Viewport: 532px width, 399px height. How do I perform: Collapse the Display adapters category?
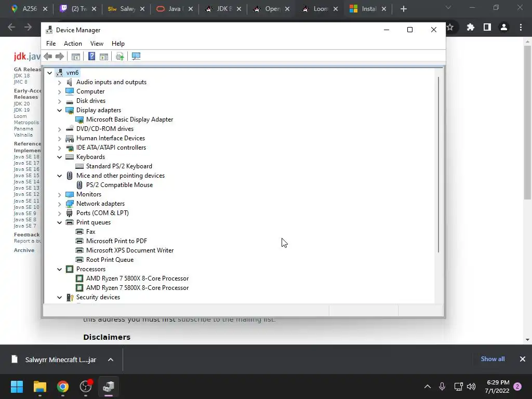[x=59, y=110]
